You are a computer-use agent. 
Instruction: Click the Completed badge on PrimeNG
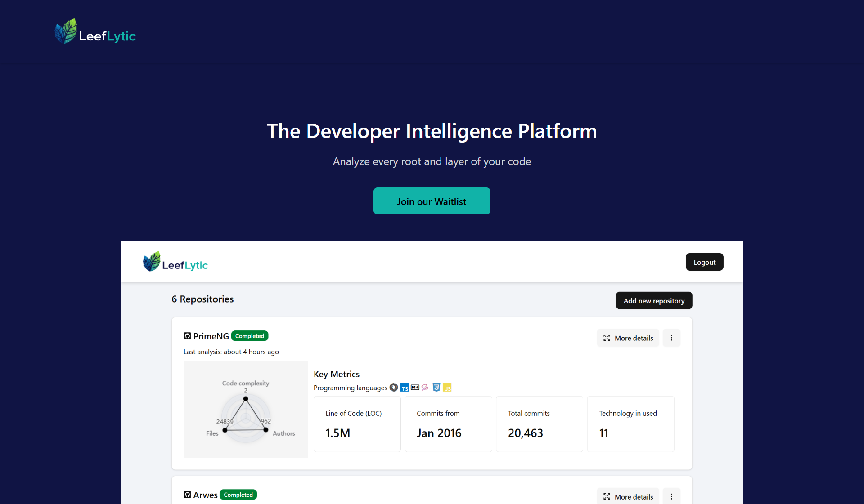249,335
